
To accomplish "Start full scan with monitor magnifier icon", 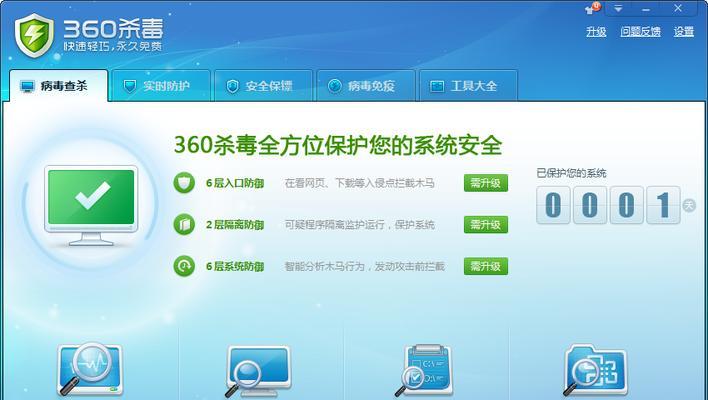I will click(x=258, y=371).
